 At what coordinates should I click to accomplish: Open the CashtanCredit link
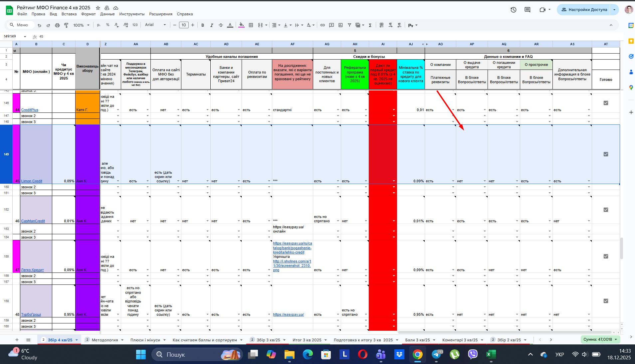[x=33, y=221]
